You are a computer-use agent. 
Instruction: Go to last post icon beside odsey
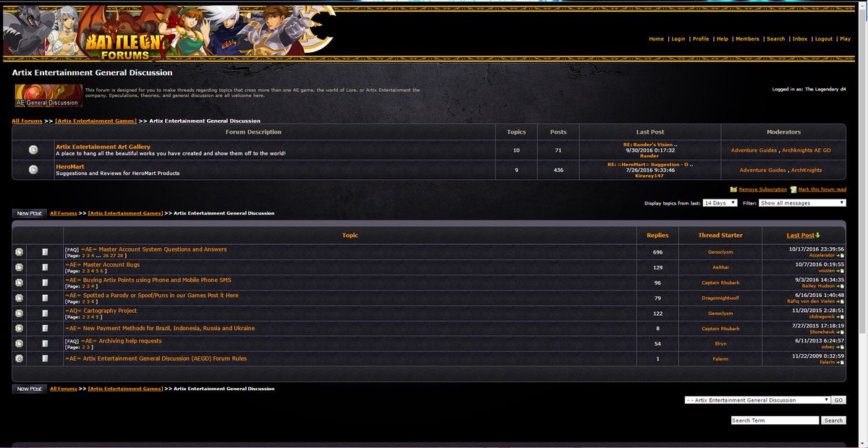[841, 347]
